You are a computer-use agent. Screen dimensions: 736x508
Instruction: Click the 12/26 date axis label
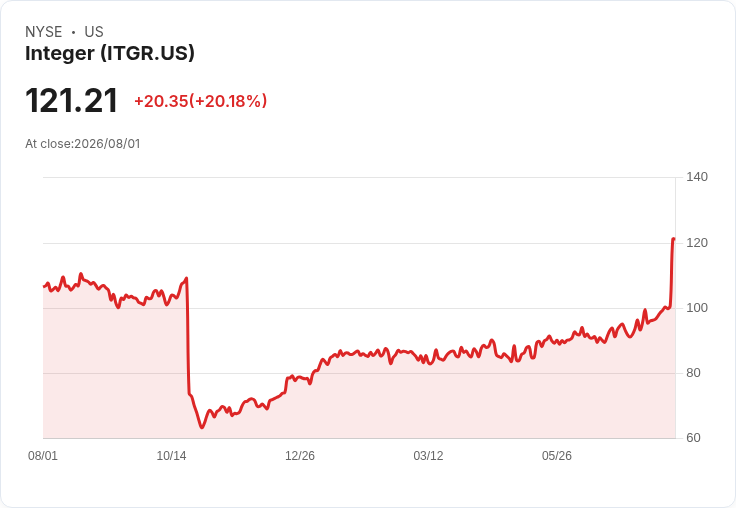coord(300,456)
